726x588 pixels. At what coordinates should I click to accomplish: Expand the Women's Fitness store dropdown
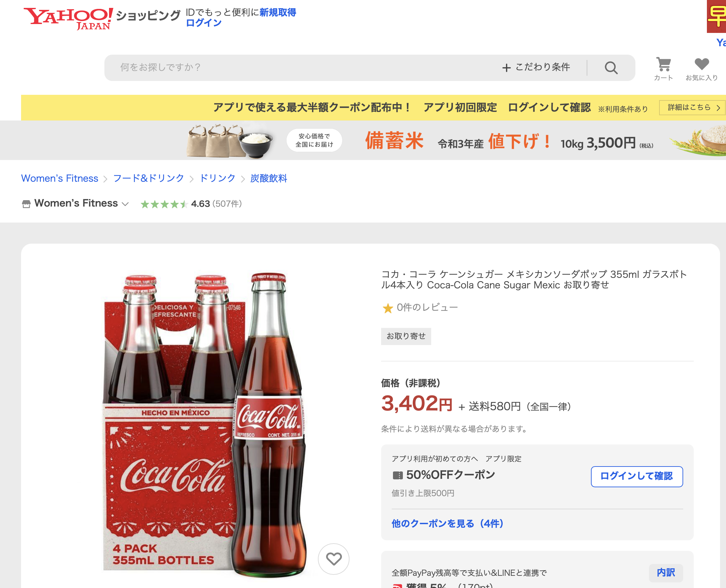click(126, 204)
